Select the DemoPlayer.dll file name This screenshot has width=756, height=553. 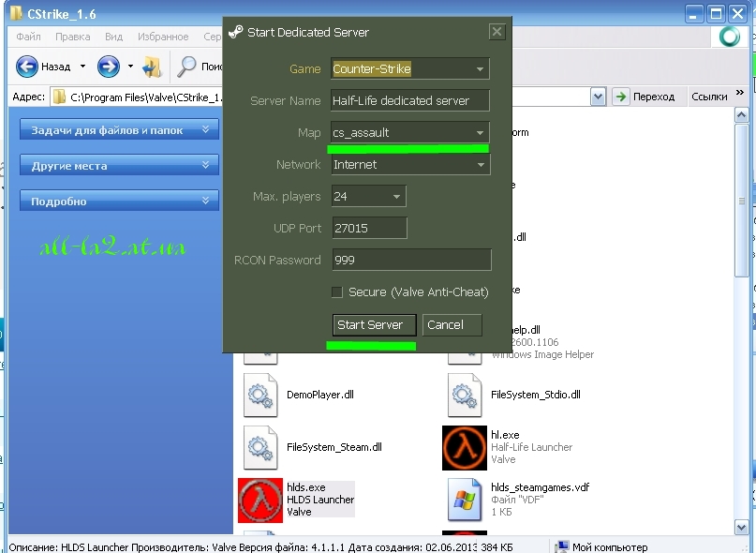click(320, 395)
